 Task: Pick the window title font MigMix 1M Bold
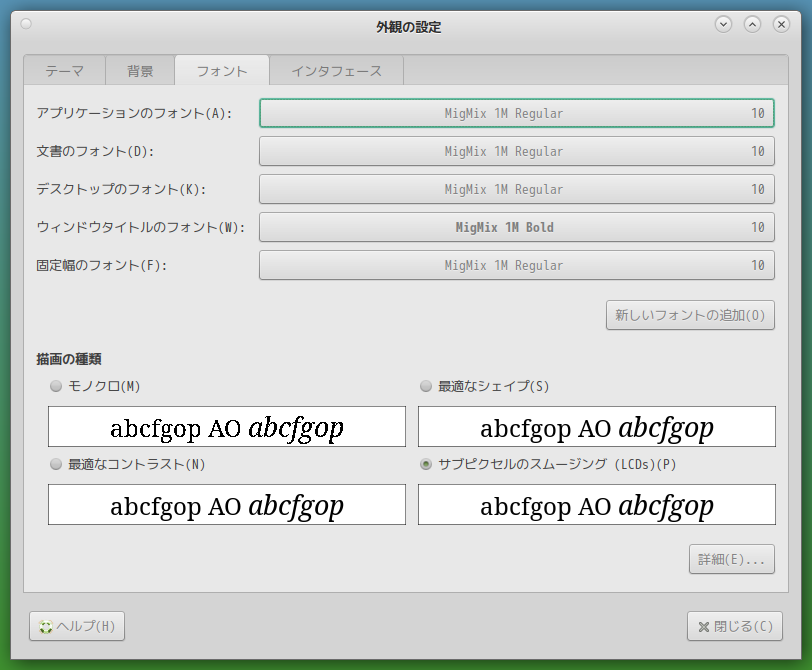(517, 227)
